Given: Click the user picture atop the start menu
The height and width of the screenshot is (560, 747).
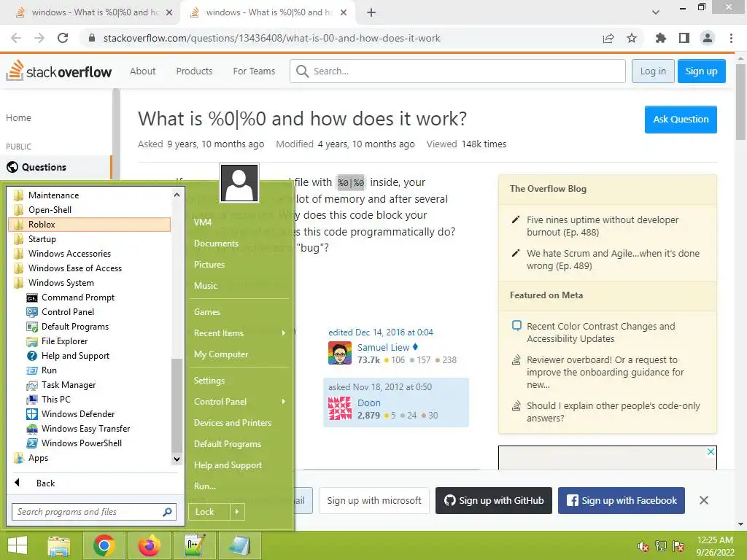Looking at the screenshot, I should point(239,183).
